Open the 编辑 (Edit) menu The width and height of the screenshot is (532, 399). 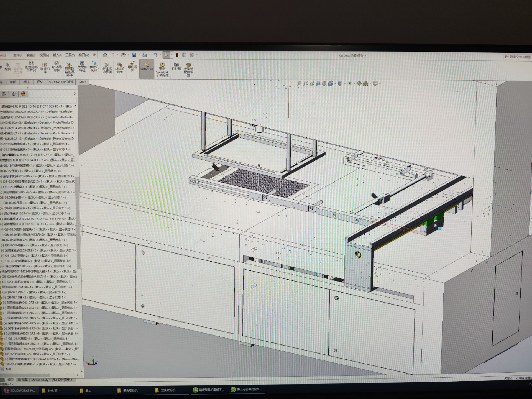(31, 55)
